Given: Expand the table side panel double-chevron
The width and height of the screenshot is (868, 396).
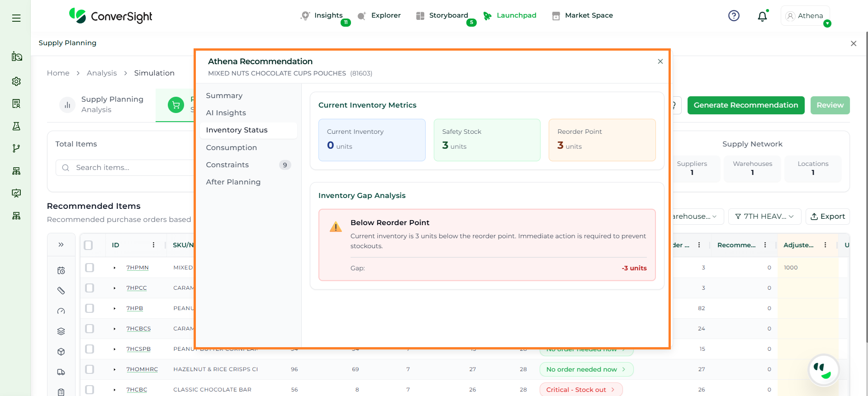Looking at the screenshot, I should pos(61,245).
